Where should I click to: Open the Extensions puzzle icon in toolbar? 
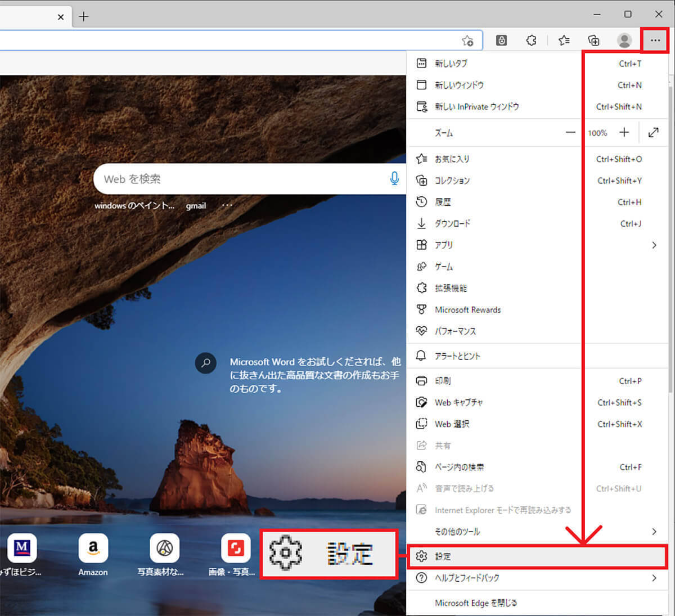point(531,40)
